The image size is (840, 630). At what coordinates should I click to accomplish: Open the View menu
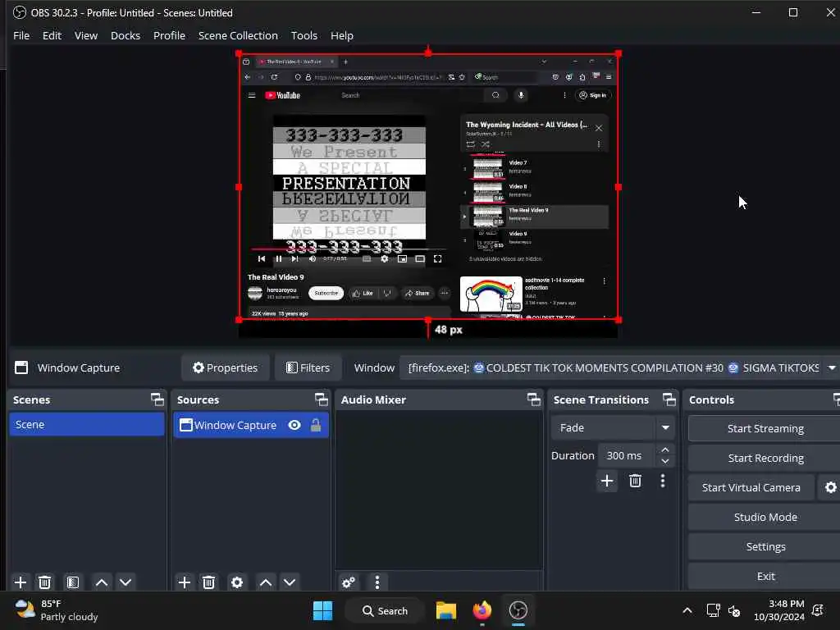(85, 35)
